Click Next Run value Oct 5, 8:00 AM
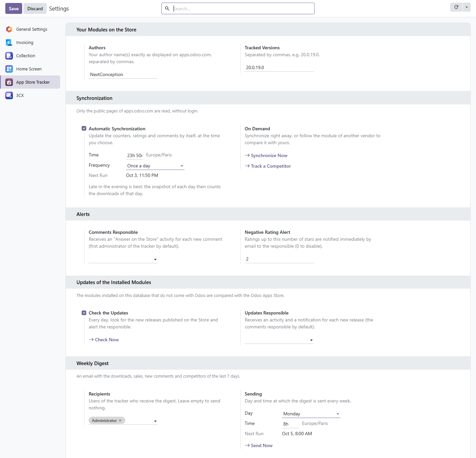The image size is (476, 458). pyautogui.click(x=297, y=434)
